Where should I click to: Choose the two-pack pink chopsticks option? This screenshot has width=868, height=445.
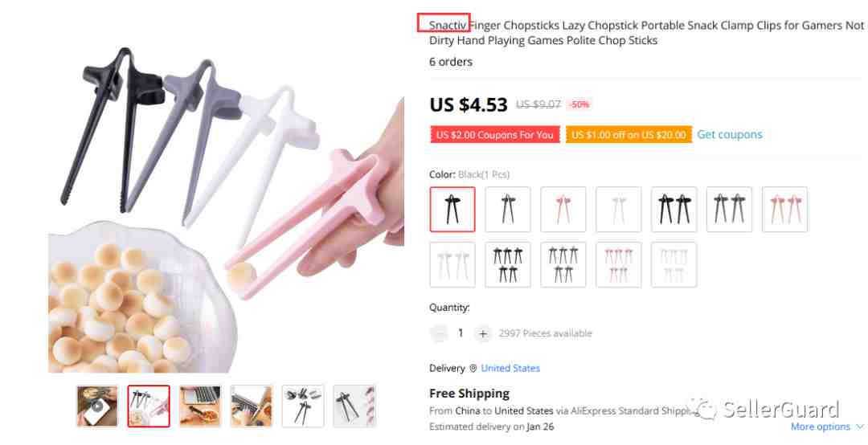click(784, 209)
